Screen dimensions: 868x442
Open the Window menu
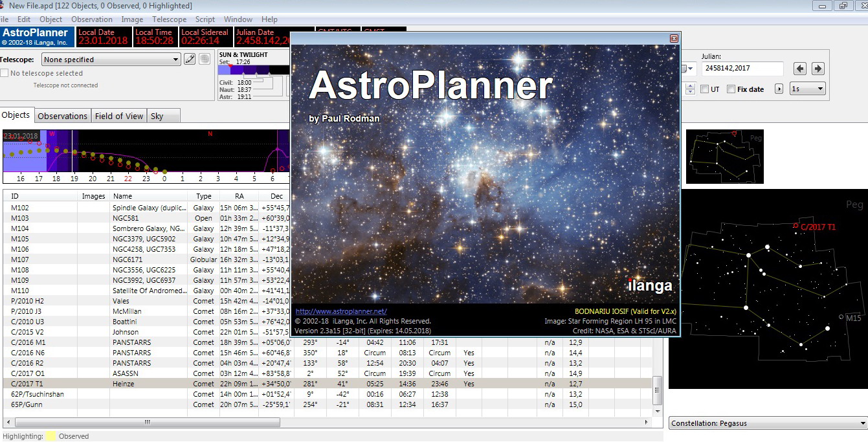[x=238, y=19]
